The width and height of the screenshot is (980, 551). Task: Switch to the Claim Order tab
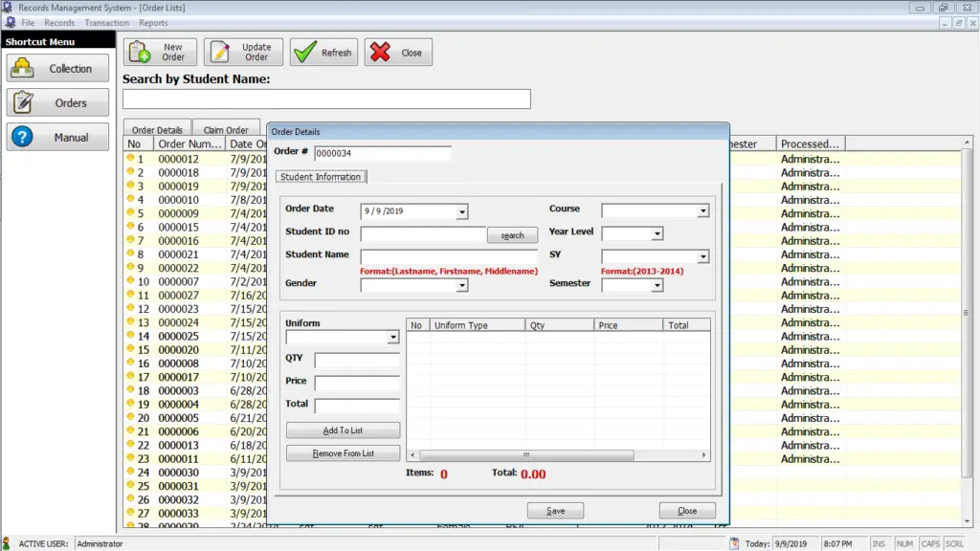coord(226,127)
